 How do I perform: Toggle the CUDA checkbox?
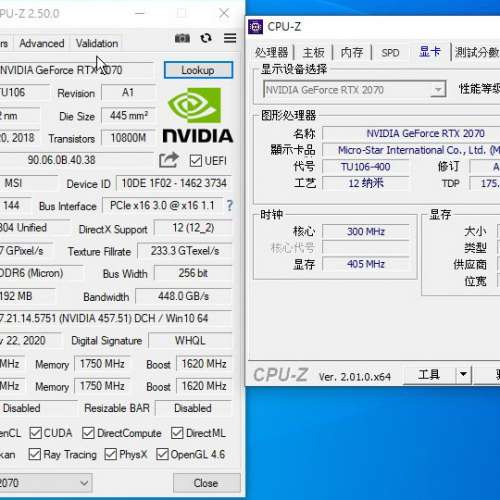[x=35, y=433]
